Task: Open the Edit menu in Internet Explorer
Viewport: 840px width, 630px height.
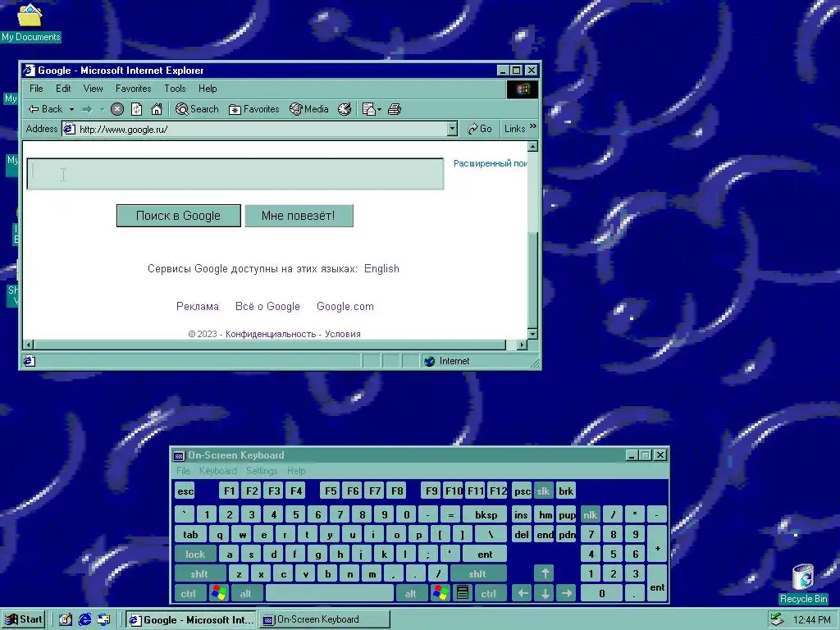Action: pos(63,89)
